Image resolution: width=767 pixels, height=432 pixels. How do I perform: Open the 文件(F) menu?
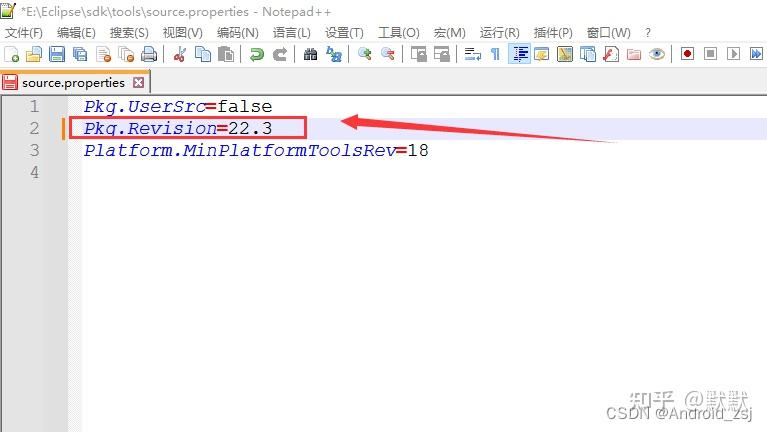click(23, 33)
